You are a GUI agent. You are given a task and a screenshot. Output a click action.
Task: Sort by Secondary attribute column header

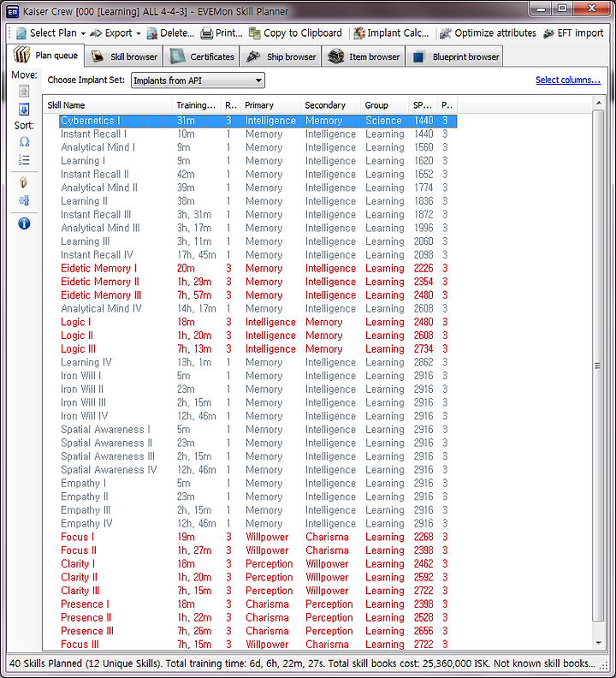330,105
